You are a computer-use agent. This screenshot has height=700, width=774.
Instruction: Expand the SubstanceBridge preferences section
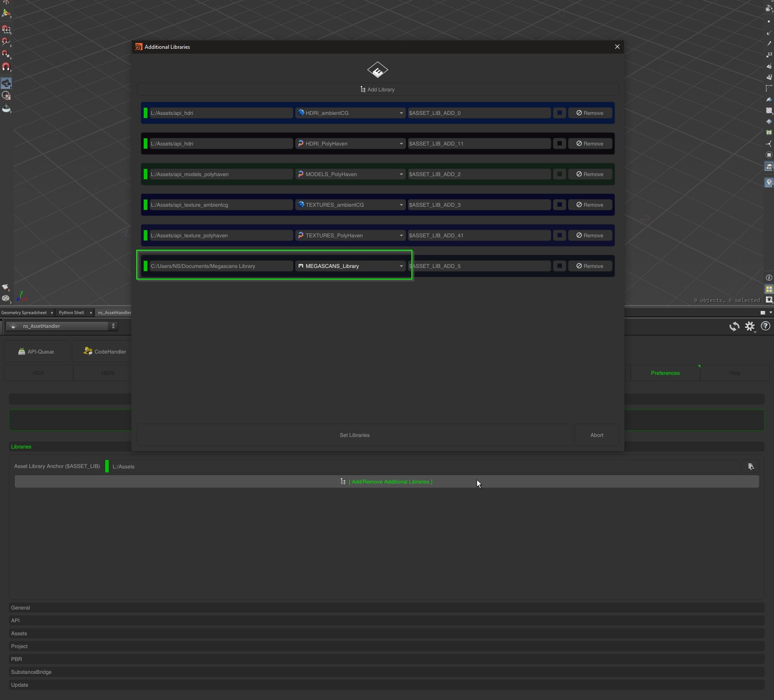[x=31, y=672]
